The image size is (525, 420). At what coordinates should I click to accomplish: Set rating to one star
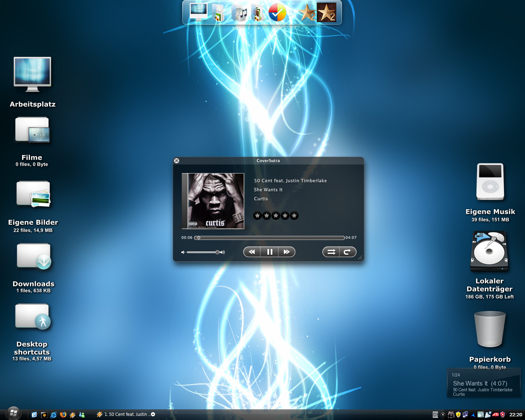[258, 215]
